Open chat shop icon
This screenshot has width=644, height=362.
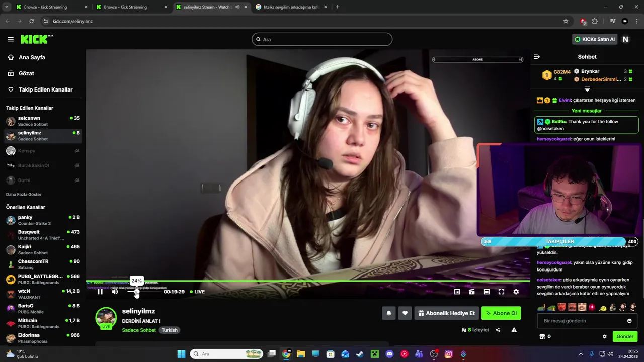(542, 337)
